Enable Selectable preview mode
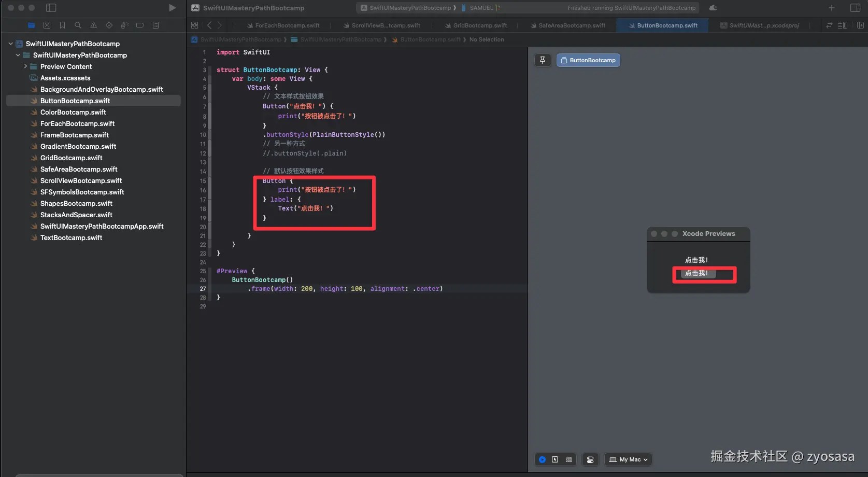868x477 pixels. [555, 459]
